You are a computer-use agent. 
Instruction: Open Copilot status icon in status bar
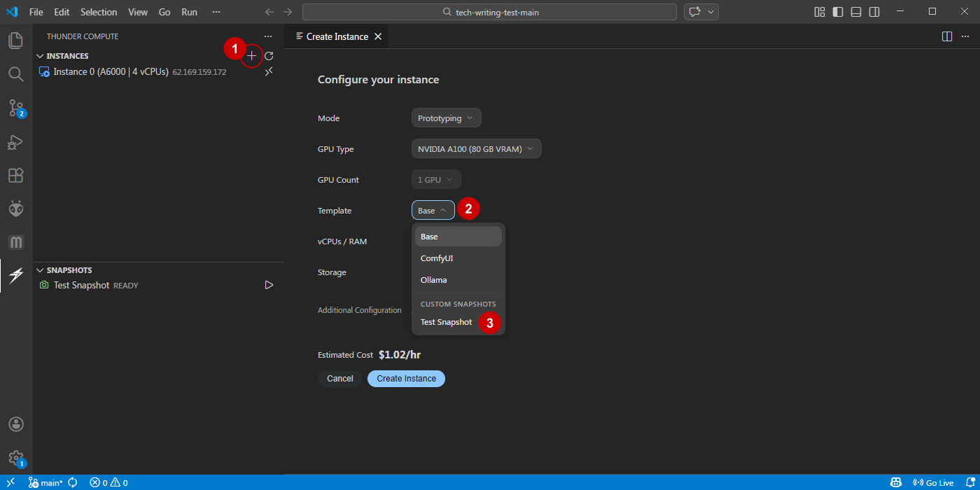click(x=896, y=482)
